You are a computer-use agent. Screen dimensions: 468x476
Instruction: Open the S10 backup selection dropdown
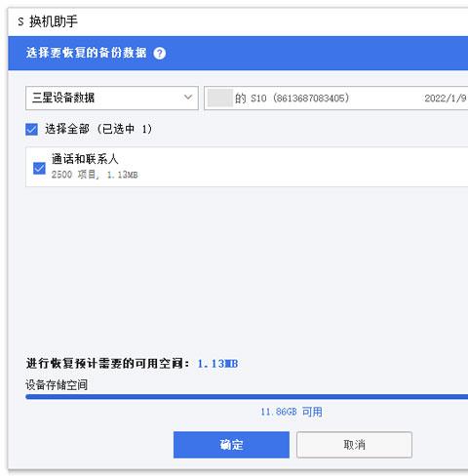[x=335, y=98]
